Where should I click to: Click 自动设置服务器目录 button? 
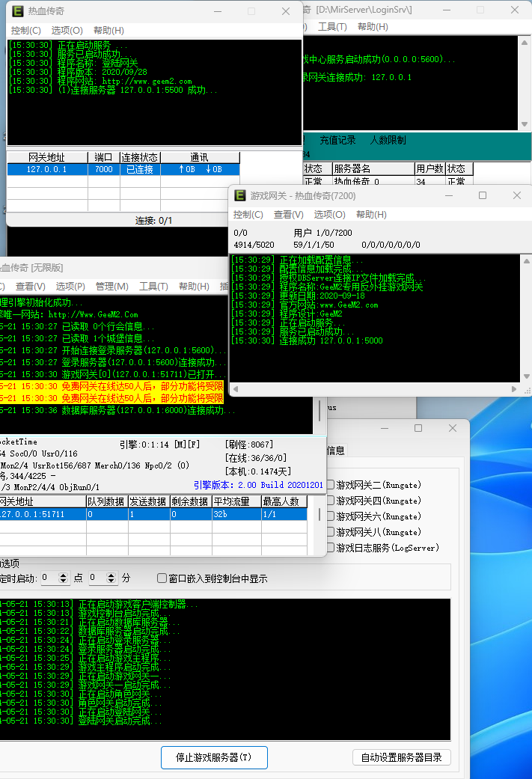click(x=402, y=757)
